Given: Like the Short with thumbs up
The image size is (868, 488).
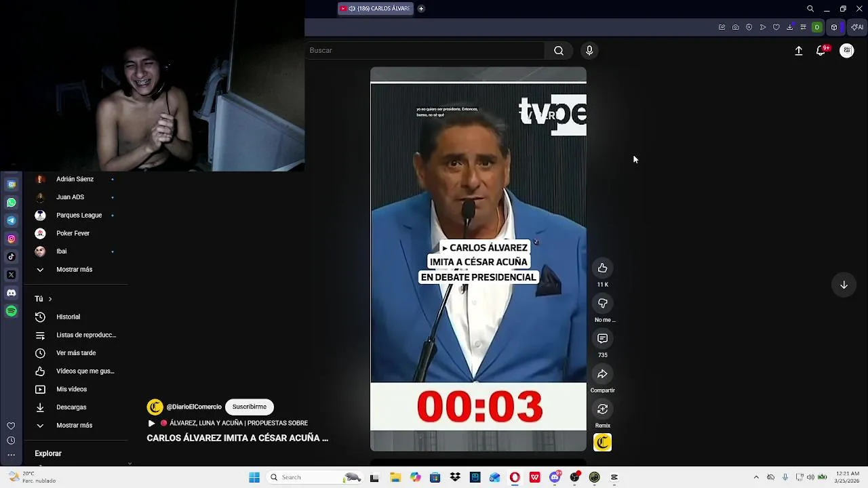Looking at the screenshot, I should (602, 268).
